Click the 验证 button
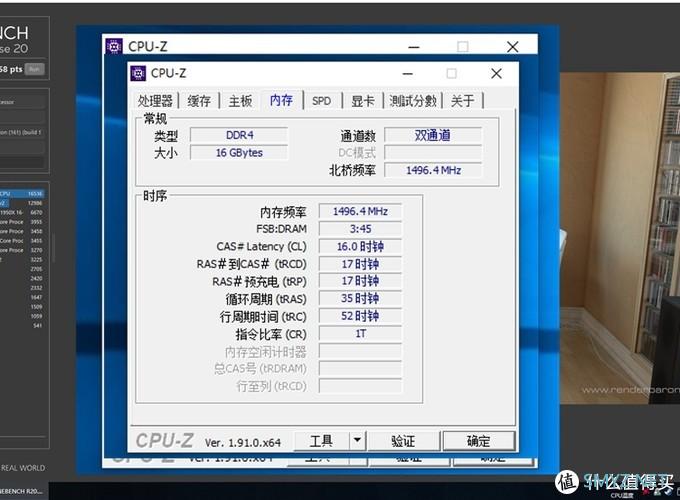Viewport: 680px width, 500px height. (403, 441)
